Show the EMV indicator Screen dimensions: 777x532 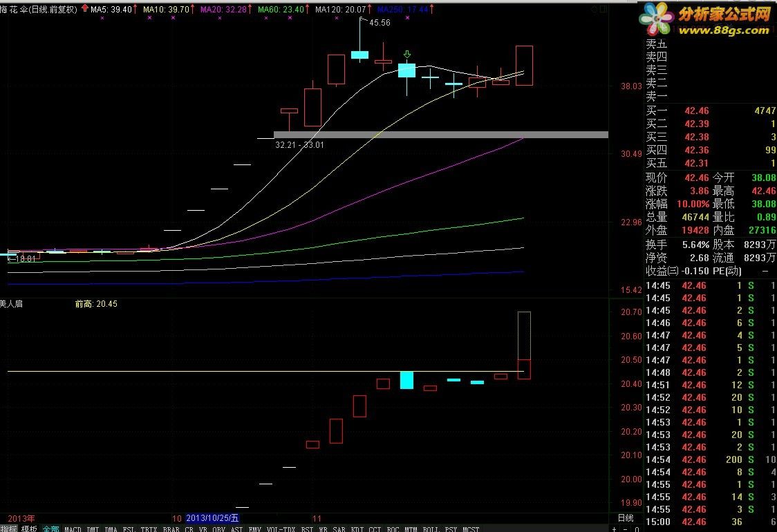click(254, 529)
